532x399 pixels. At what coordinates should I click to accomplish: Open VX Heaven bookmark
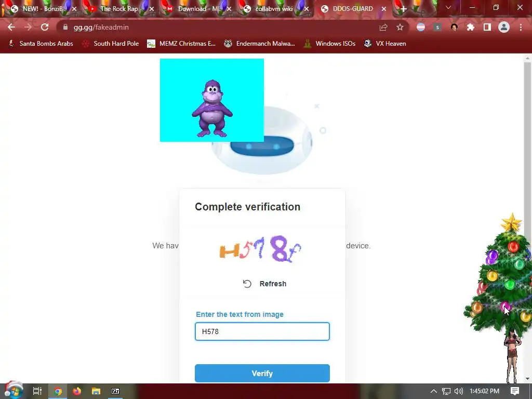(x=385, y=44)
